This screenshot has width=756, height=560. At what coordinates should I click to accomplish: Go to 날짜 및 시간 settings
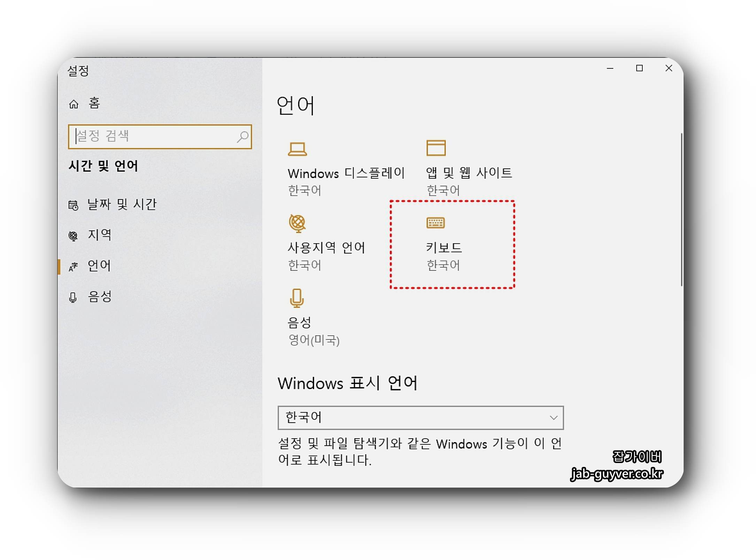click(122, 204)
